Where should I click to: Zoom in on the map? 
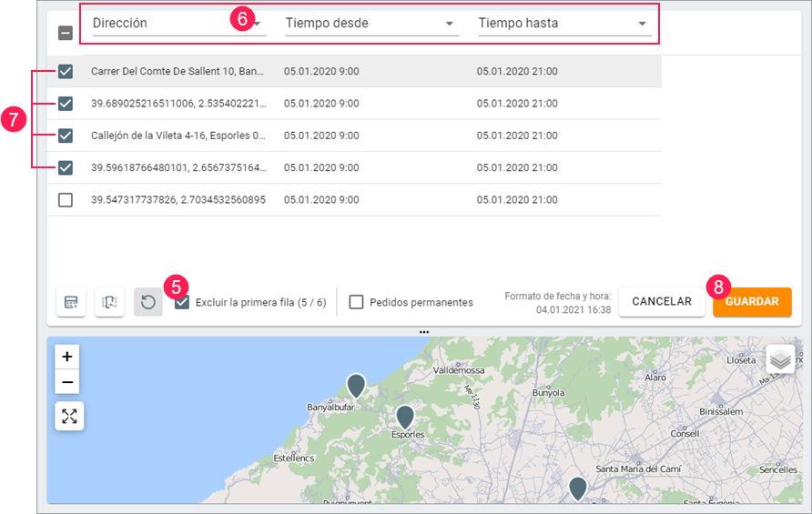point(67,357)
